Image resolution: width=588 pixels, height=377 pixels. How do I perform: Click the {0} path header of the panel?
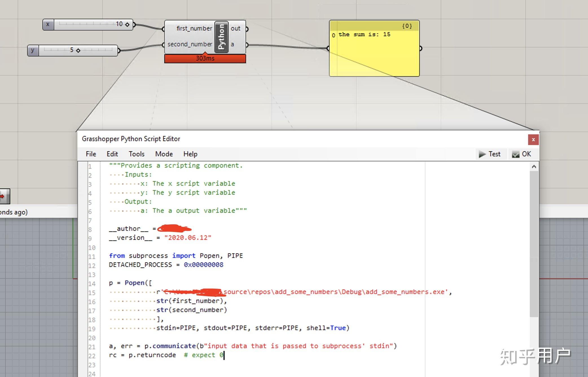point(407,26)
